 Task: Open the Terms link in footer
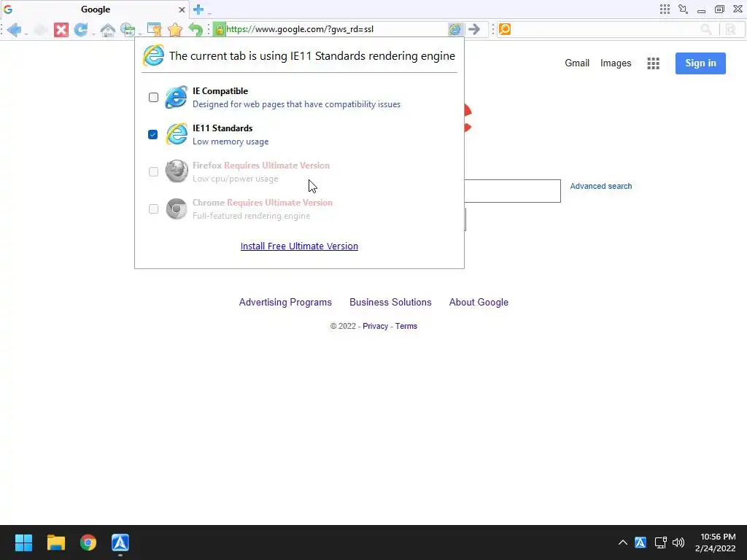(406, 326)
